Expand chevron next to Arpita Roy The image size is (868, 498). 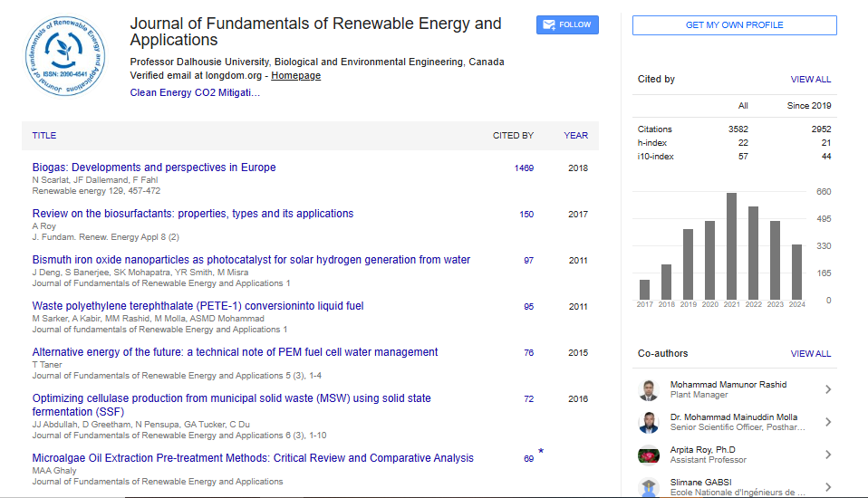pos(827,455)
